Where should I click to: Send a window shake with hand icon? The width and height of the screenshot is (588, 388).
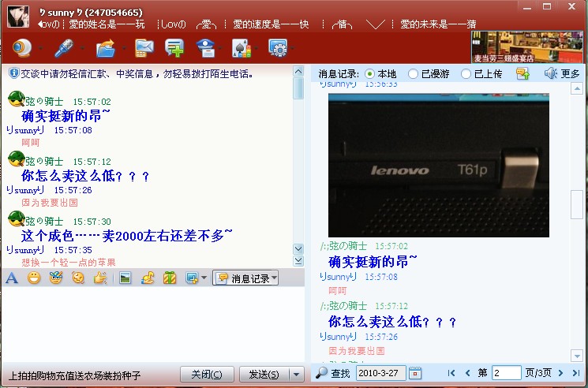pyautogui.click(x=99, y=278)
